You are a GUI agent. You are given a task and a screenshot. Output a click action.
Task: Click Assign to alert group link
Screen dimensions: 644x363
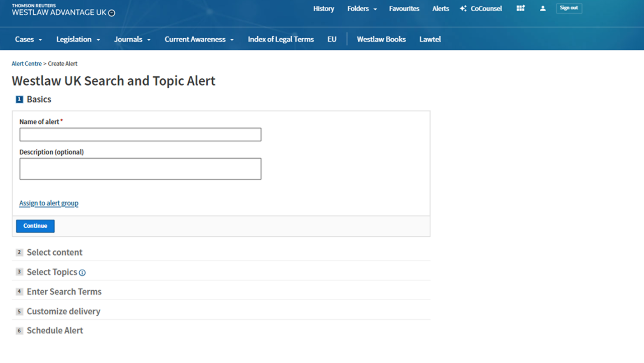[x=49, y=203]
